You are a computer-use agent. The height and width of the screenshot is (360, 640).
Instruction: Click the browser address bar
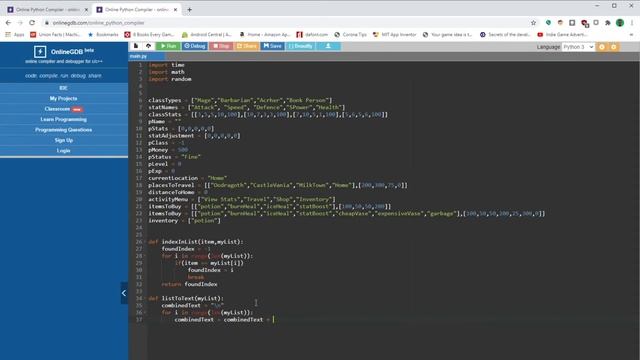click(x=286, y=23)
